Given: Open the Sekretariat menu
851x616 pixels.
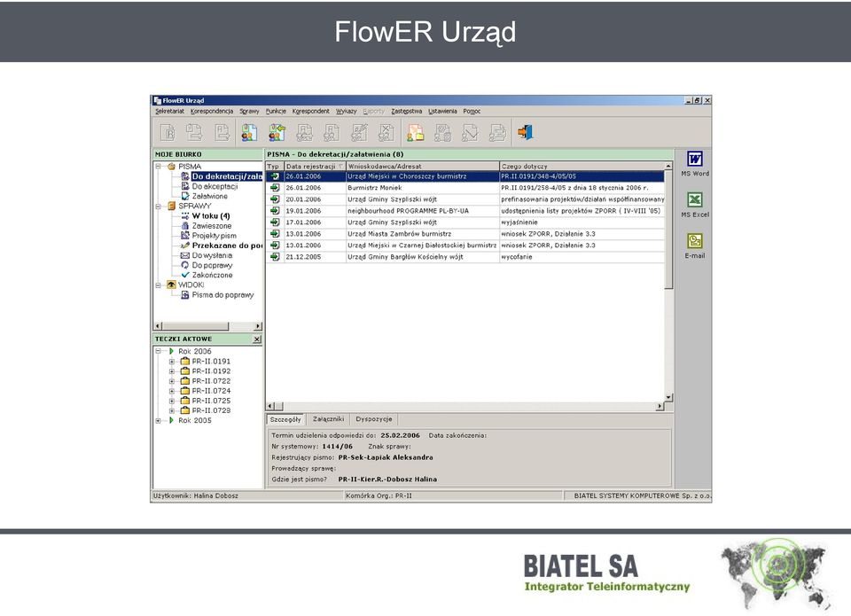Looking at the screenshot, I should coord(169,112).
